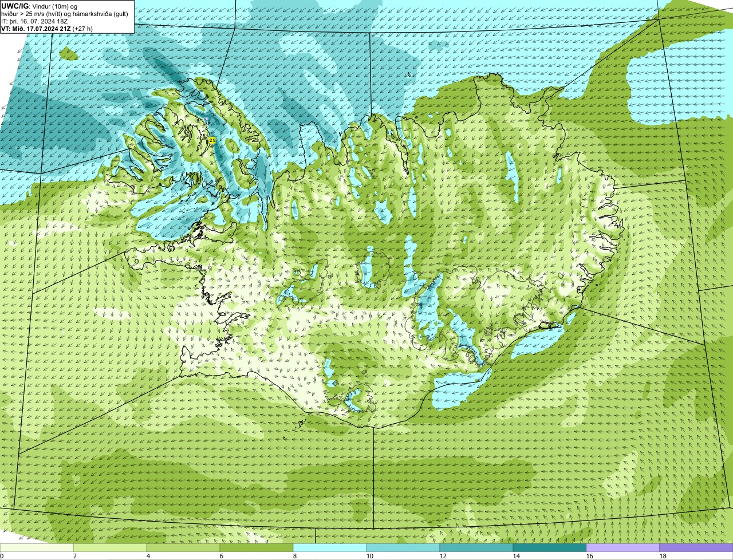Click the legend tick label '12'

tap(443, 556)
